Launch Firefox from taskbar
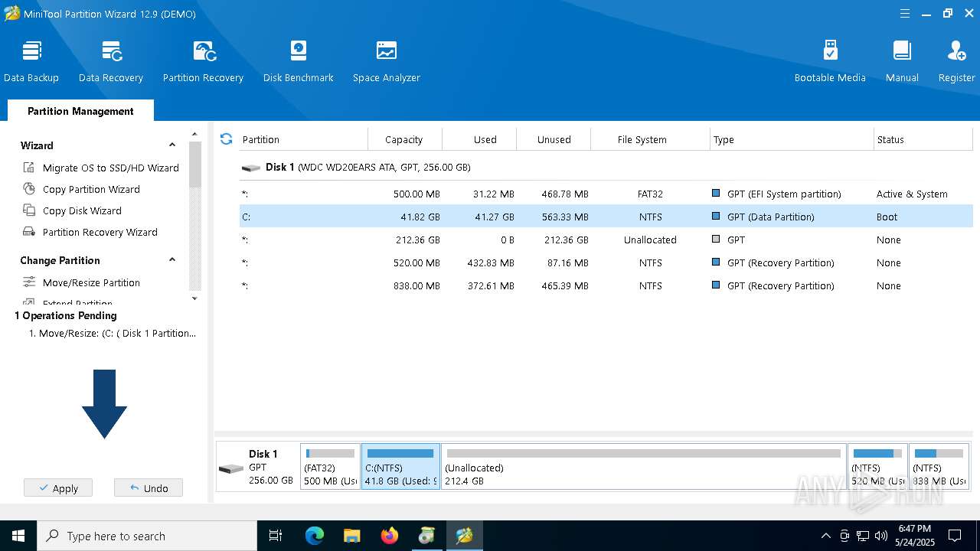Image resolution: width=980 pixels, height=551 pixels. point(390,536)
